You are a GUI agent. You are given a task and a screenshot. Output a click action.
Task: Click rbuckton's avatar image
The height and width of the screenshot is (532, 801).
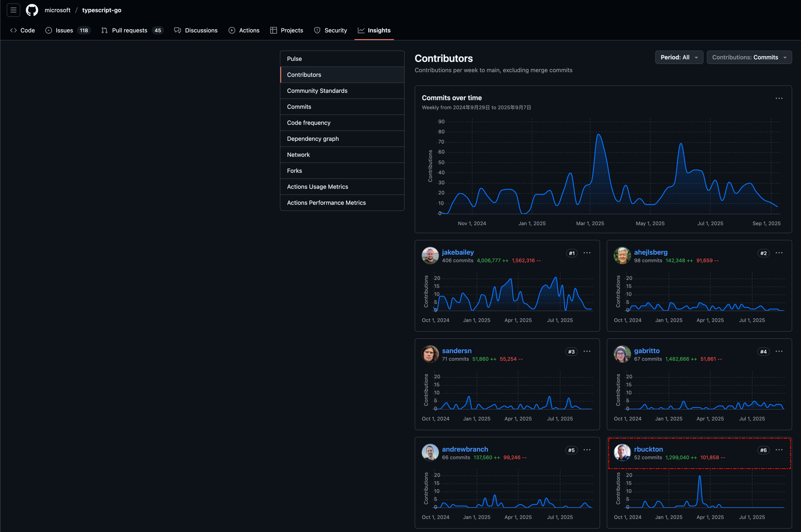(622, 452)
